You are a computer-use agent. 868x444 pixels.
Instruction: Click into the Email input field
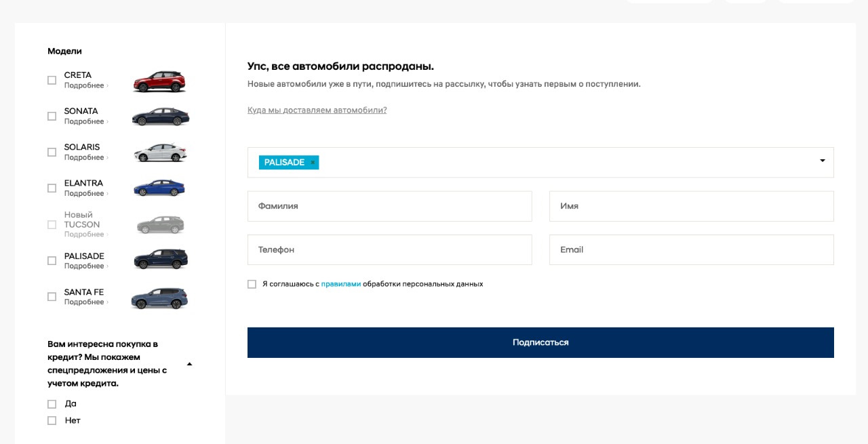point(691,250)
